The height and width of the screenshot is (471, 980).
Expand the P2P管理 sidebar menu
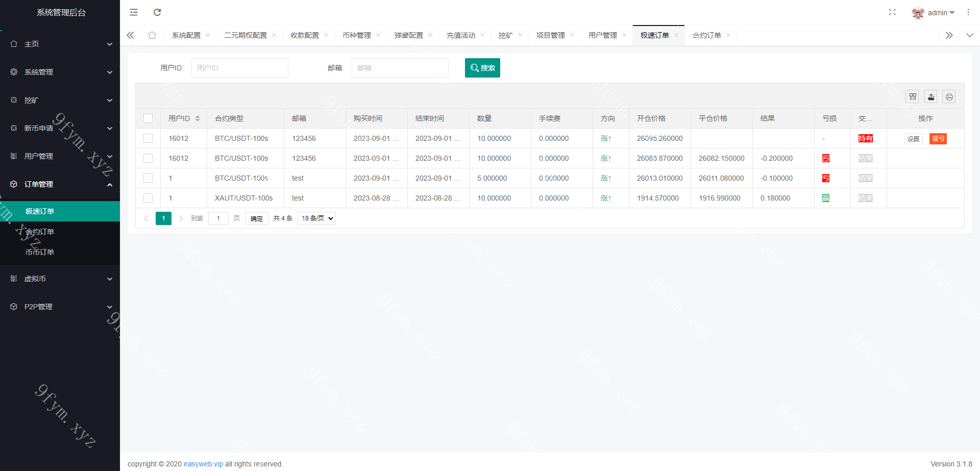tap(60, 307)
